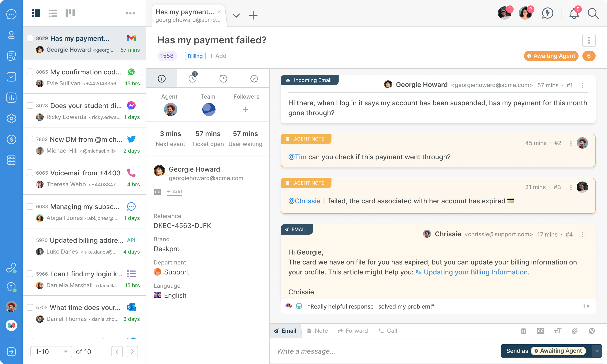
Task: Tick the checkbox on voicemail ticket 6065
Action: pos(30,173)
